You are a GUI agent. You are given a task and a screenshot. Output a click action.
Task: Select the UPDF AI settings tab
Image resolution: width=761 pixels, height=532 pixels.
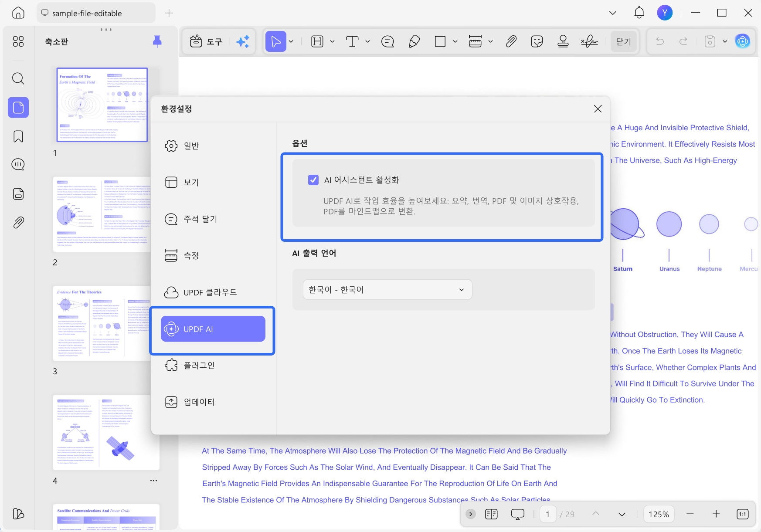[213, 329]
